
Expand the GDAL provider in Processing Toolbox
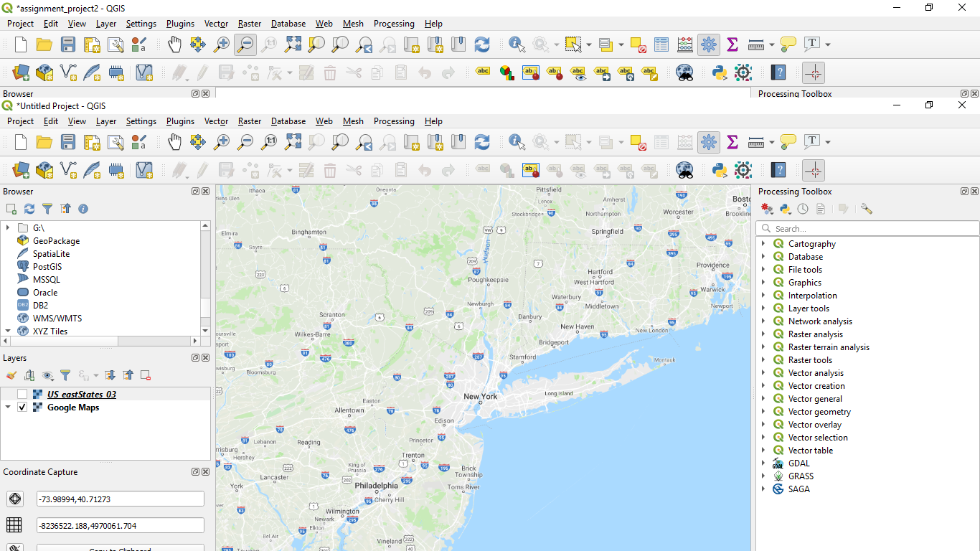(x=763, y=463)
